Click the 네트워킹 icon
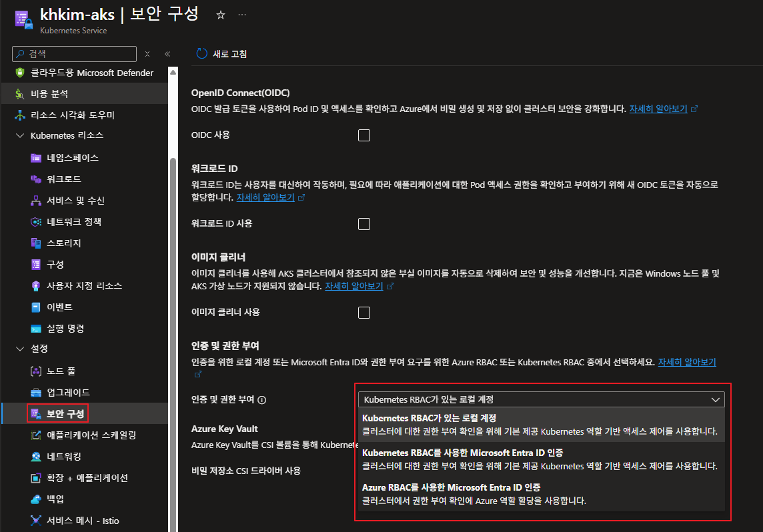This screenshot has height=532, width=763. click(x=36, y=457)
